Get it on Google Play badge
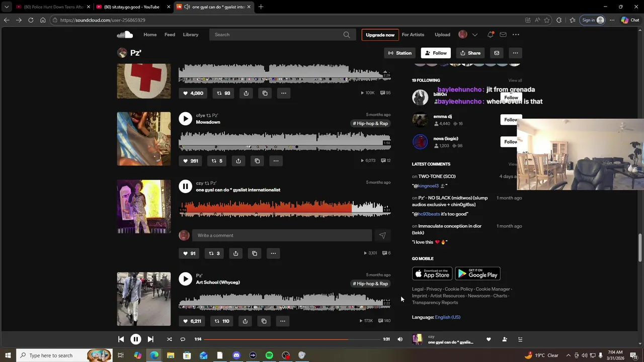644x362 pixels. click(478, 274)
